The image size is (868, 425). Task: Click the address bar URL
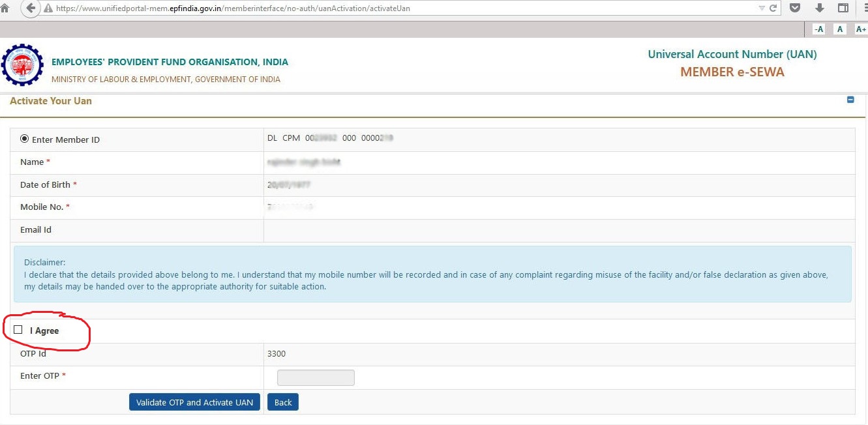pyautogui.click(x=233, y=8)
